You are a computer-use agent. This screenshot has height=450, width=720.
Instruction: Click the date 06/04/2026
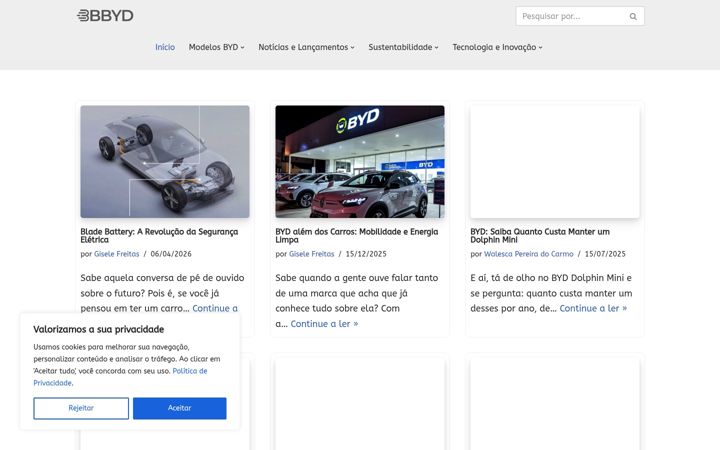171,254
